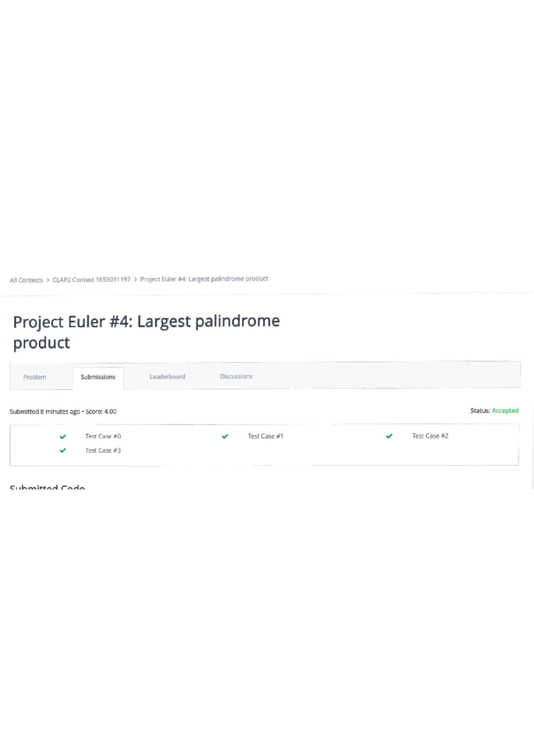Open Test Case #1 result label
Viewport: 534px width, 756px height.
(265, 436)
